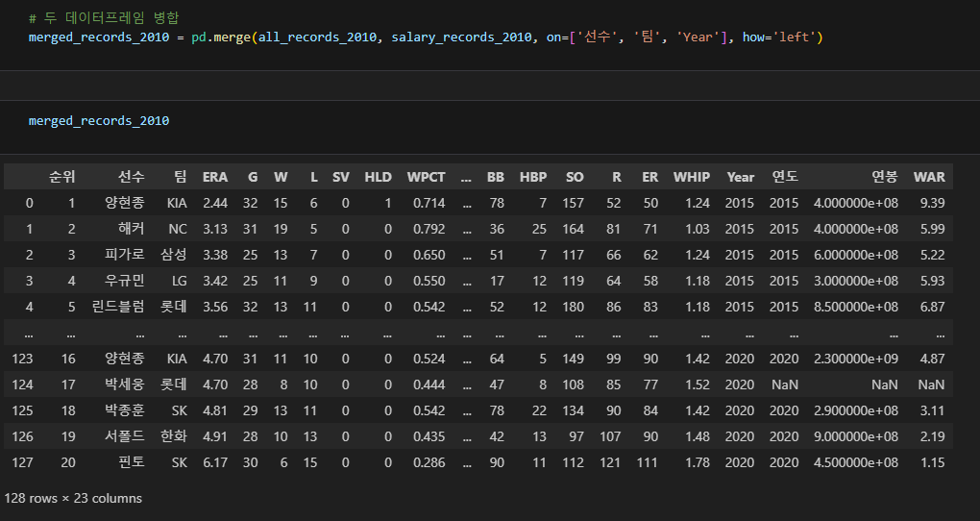Click NaN in 연도 column
Viewport: 980px width, 521px height.
pyautogui.click(x=785, y=385)
